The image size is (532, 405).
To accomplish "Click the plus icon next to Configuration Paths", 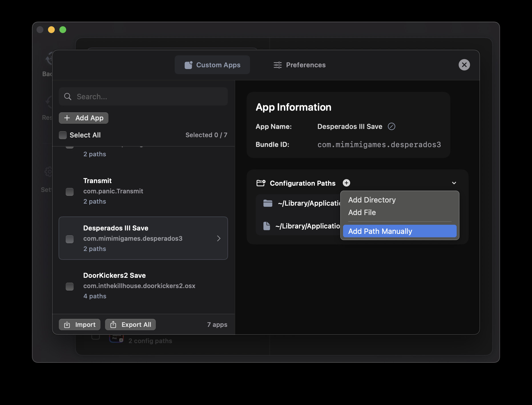I will coord(346,183).
